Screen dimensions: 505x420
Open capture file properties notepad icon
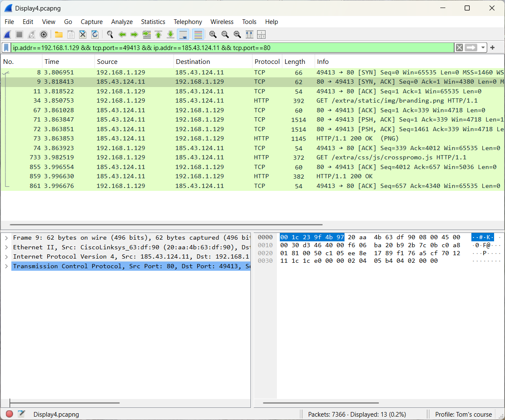[21, 414]
